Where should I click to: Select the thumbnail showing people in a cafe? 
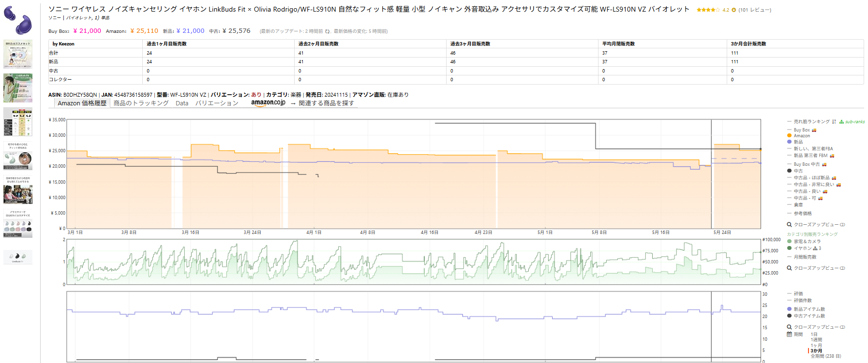(x=18, y=190)
